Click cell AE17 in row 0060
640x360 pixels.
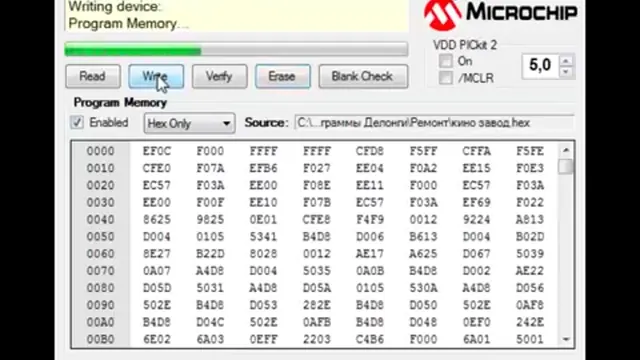[x=370, y=254]
